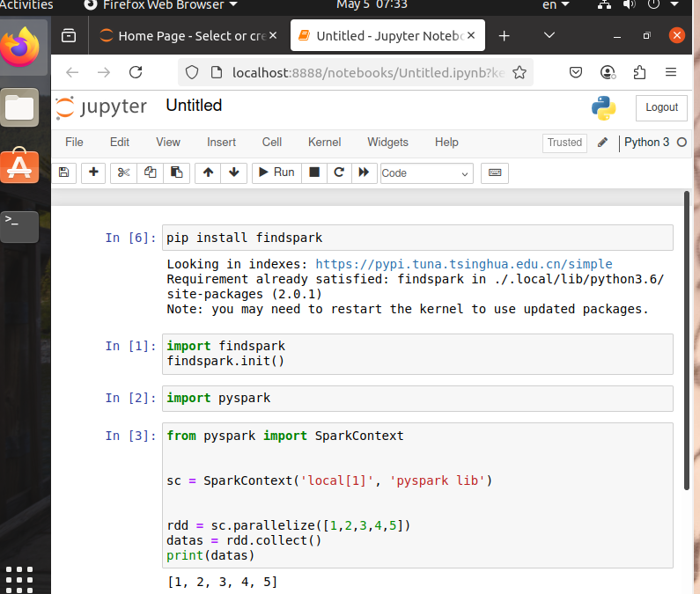Open command palette keyboard icon
Viewport: 700px width, 594px height.
pos(495,173)
